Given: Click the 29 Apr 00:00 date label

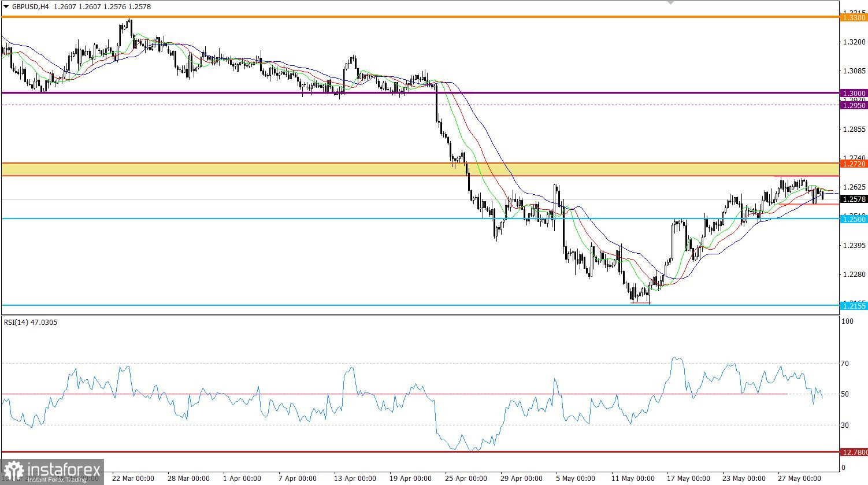Looking at the screenshot, I should pyautogui.click(x=521, y=479).
